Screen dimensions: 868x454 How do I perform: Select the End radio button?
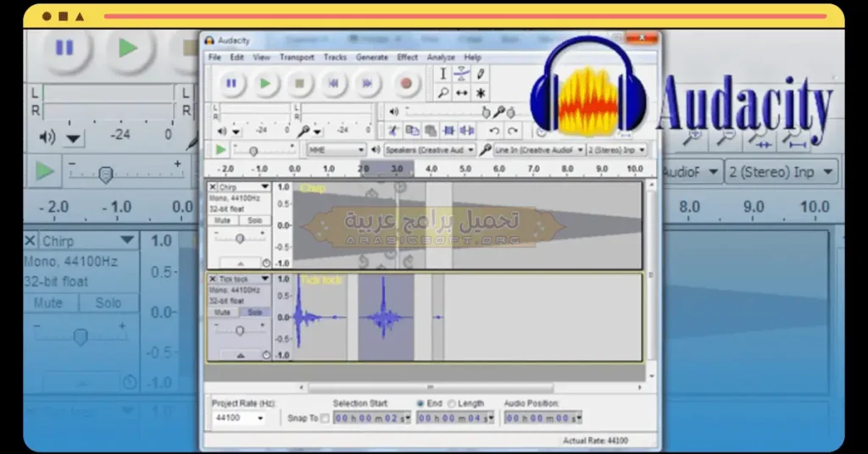[x=420, y=404]
